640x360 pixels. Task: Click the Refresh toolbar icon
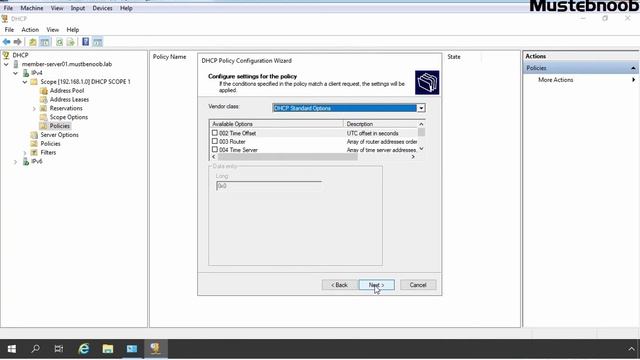60,42
